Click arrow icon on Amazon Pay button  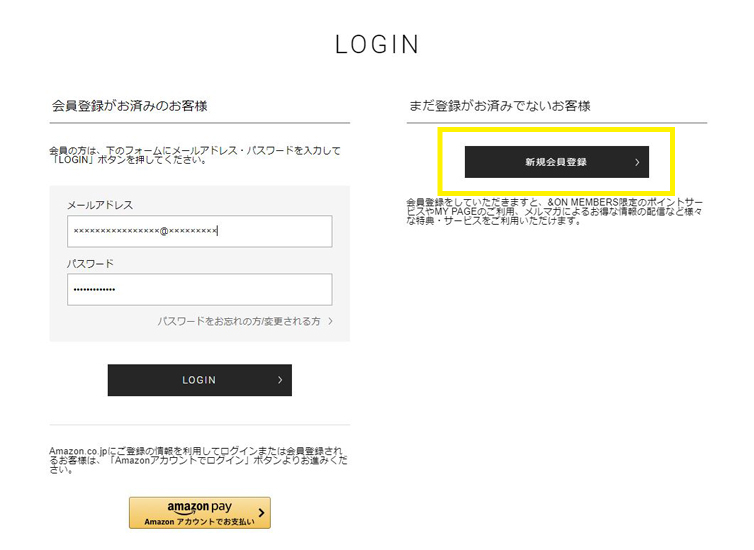click(260, 513)
